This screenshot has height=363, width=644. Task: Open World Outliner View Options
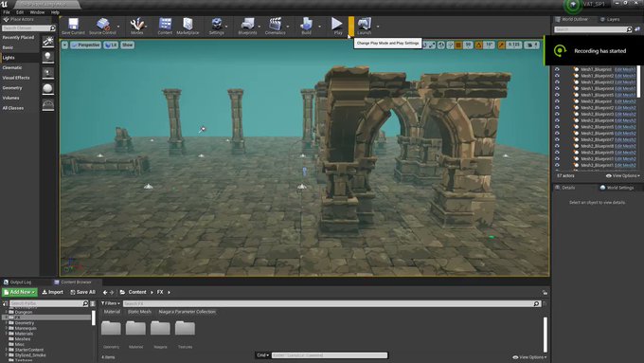point(622,176)
